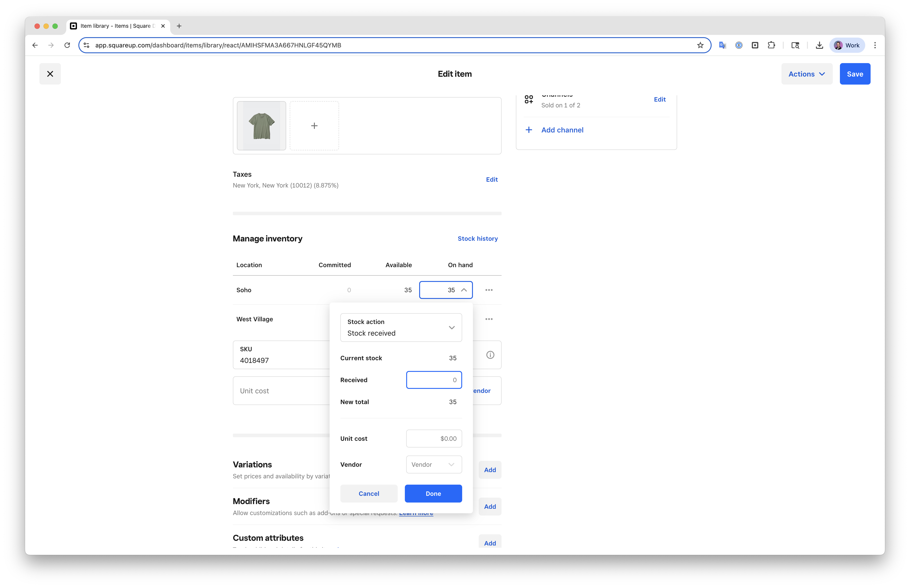Open the Vendor dropdown
Image resolution: width=910 pixels, height=588 pixels.
[434, 464]
